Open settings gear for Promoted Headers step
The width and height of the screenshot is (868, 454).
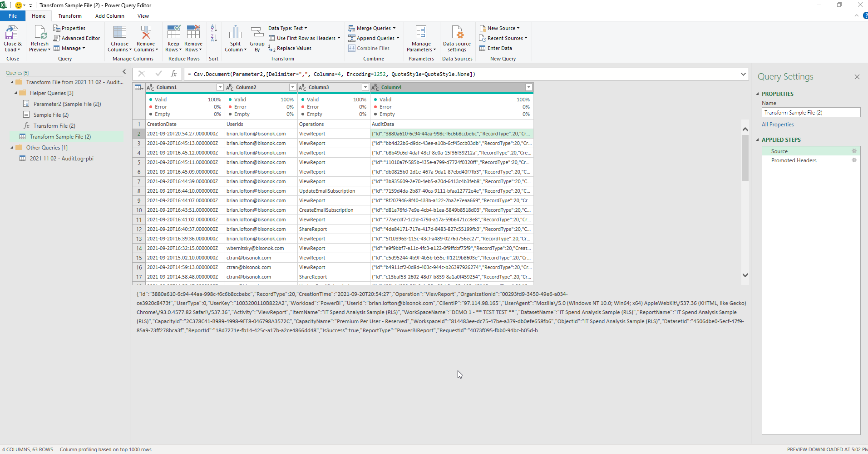(x=854, y=160)
